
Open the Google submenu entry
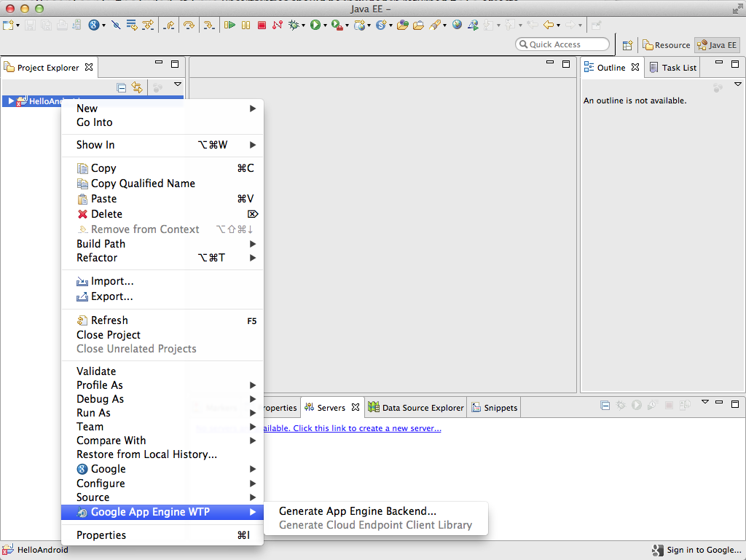162,469
